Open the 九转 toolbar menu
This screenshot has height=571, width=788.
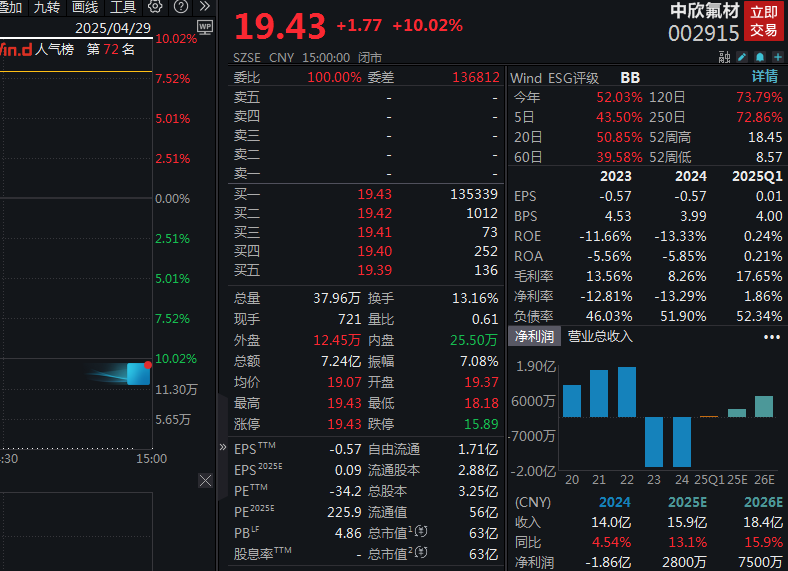pos(47,7)
